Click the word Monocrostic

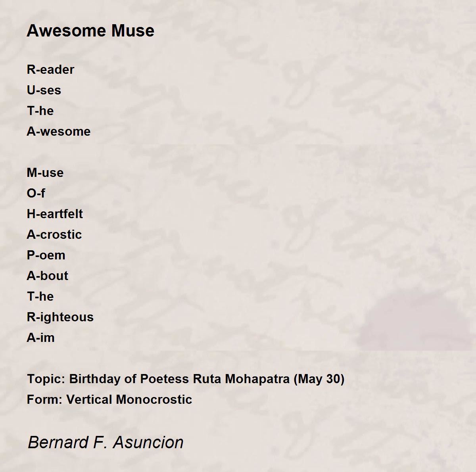pos(154,399)
